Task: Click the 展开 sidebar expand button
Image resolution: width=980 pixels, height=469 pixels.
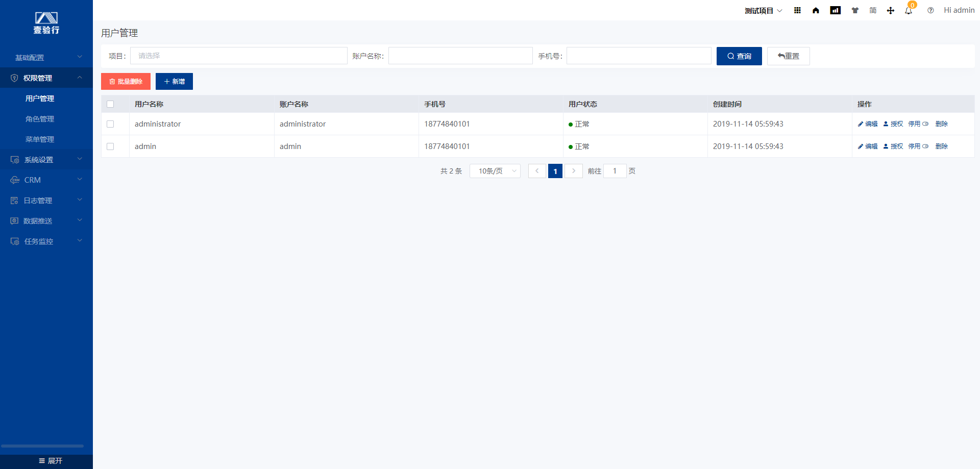Action: pyautogui.click(x=46, y=461)
